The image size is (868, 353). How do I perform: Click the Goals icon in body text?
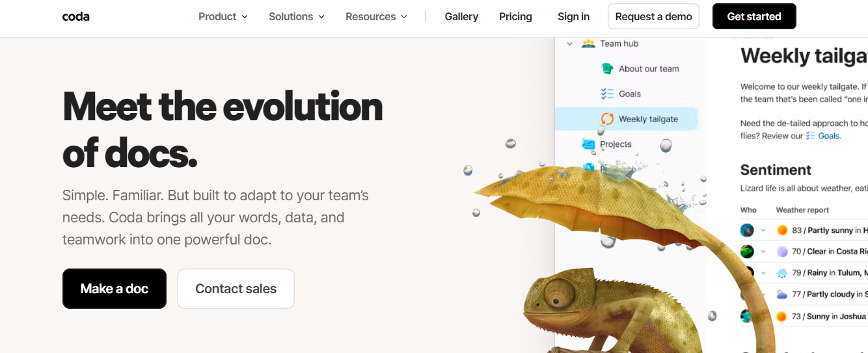tap(811, 136)
